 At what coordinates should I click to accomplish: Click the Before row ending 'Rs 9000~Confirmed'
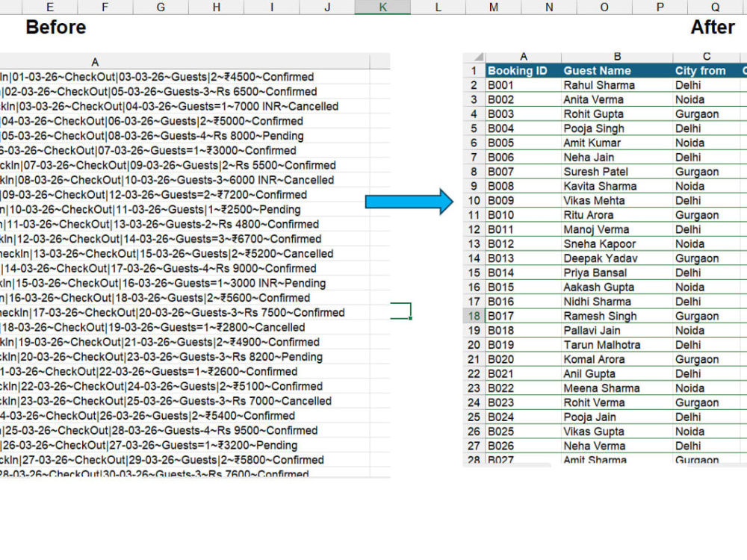coord(185,269)
